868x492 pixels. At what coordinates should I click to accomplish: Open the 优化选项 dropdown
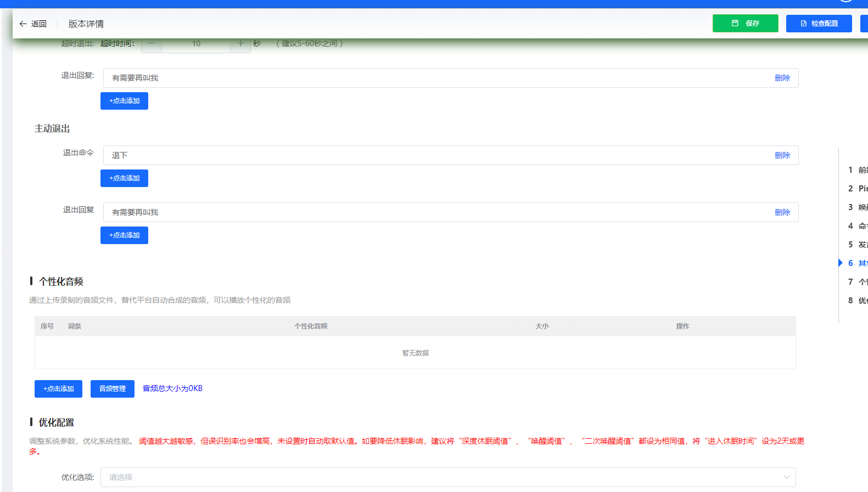439,477
